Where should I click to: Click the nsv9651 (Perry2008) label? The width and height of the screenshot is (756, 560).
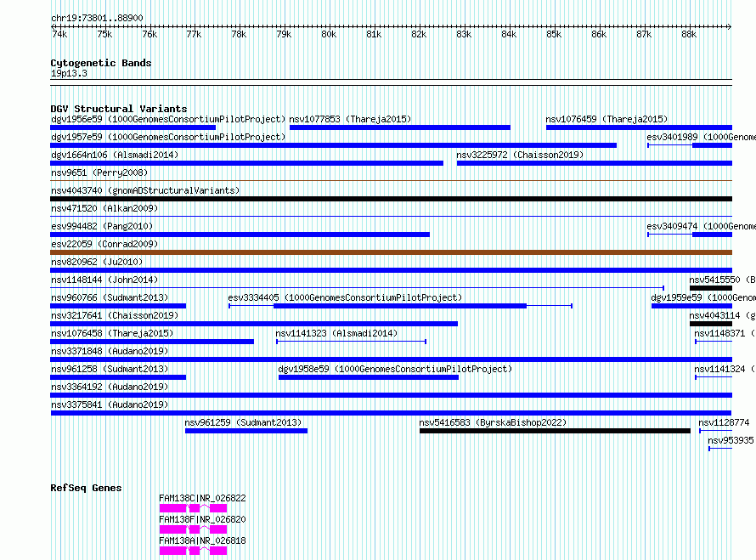[x=99, y=173]
